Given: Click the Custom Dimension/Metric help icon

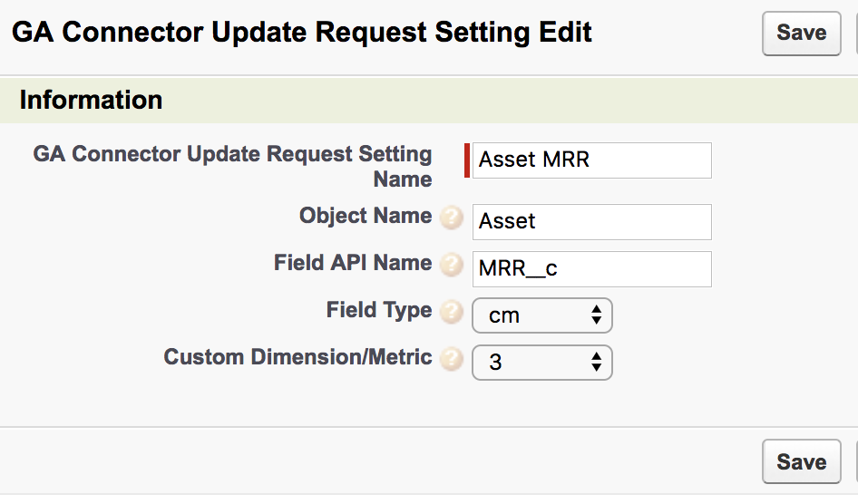Looking at the screenshot, I should tap(451, 361).
